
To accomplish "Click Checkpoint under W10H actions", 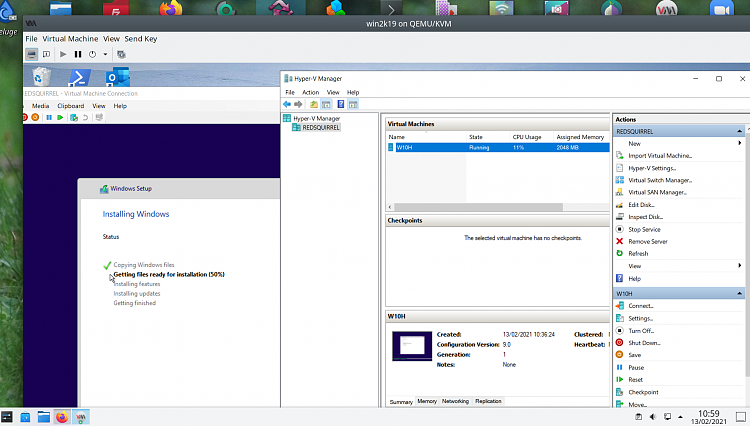I will click(x=643, y=392).
